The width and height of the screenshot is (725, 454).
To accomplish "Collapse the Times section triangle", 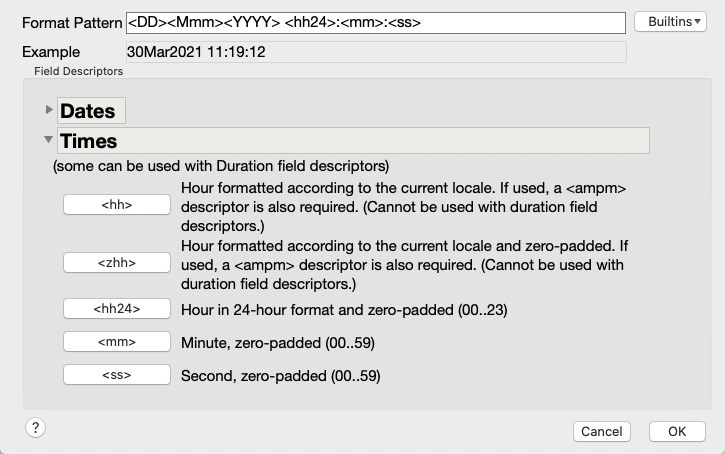I will click(48, 139).
